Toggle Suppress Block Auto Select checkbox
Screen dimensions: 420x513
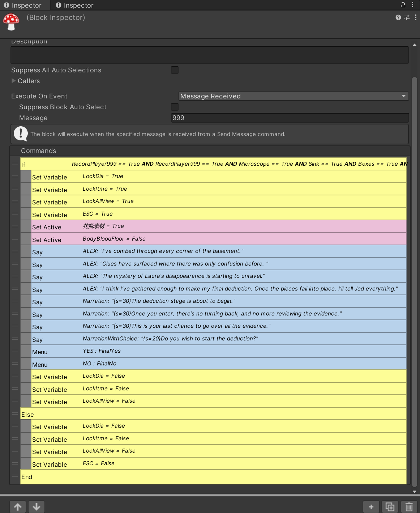click(175, 107)
